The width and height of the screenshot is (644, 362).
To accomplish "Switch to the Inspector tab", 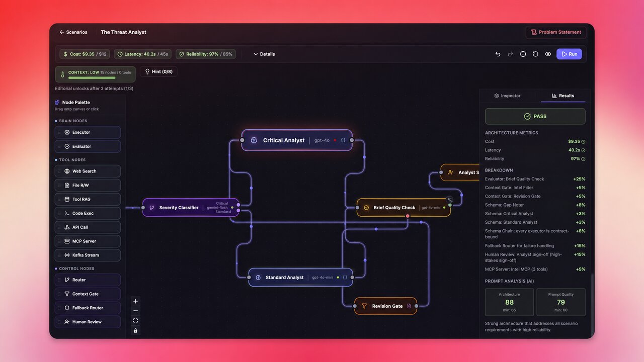I will [x=507, y=96].
